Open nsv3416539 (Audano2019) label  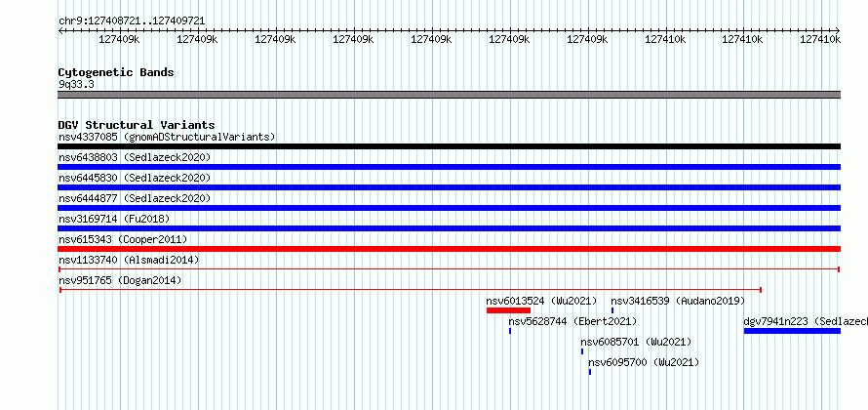[678, 301]
